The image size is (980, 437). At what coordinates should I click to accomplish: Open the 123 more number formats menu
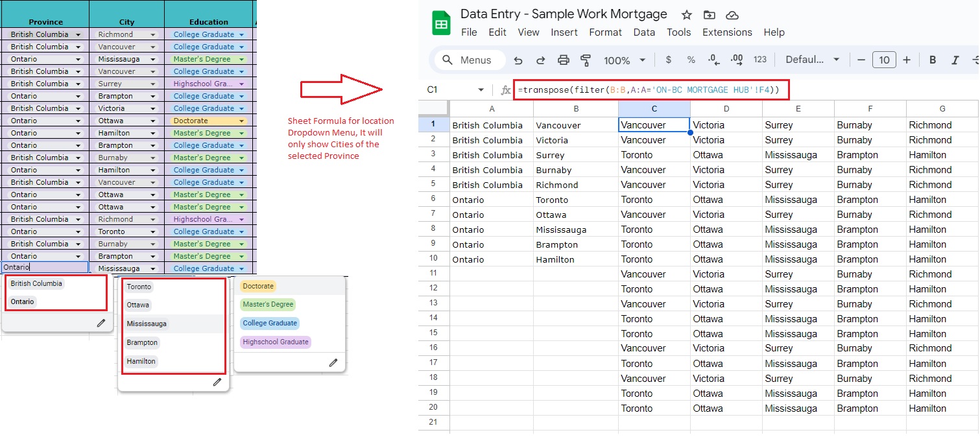pyautogui.click(x=760, y=60)
